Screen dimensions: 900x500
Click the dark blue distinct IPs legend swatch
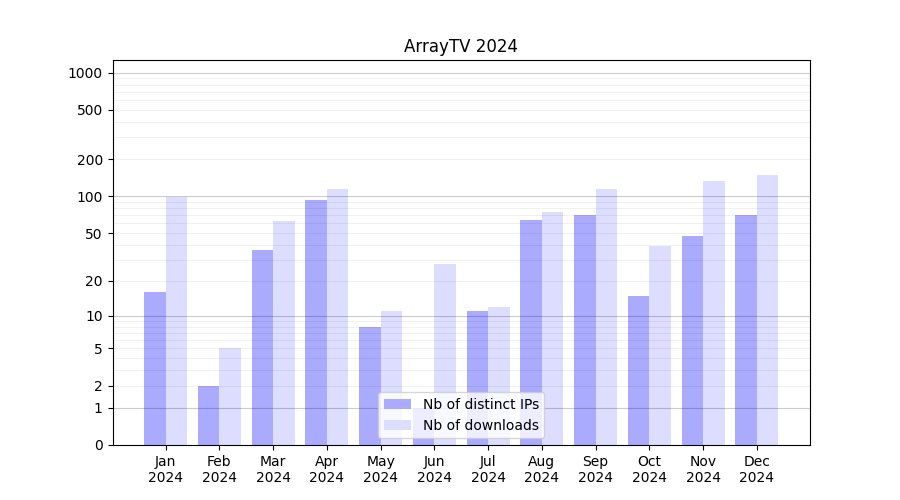pyautogui.click(x=397, y=404)
